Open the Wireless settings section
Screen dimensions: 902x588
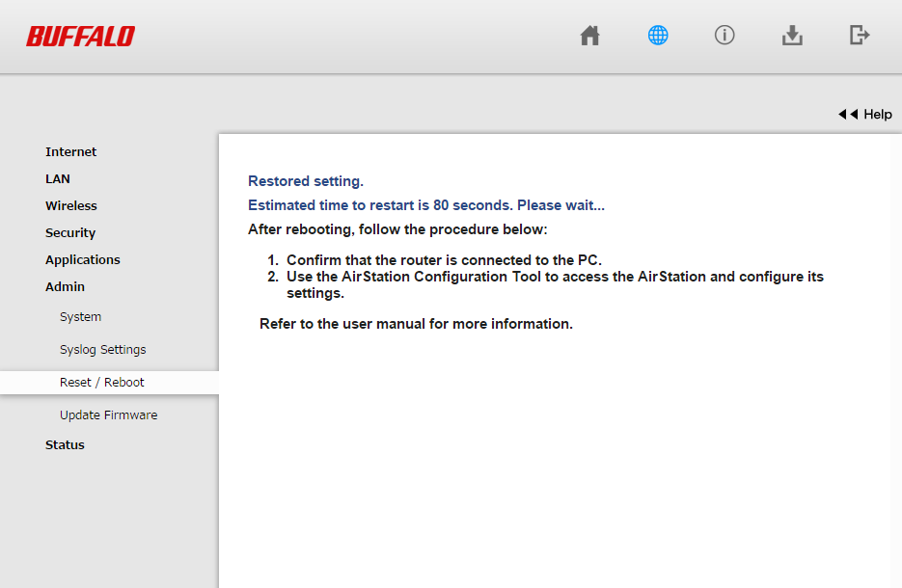click(x=71, y=205)
